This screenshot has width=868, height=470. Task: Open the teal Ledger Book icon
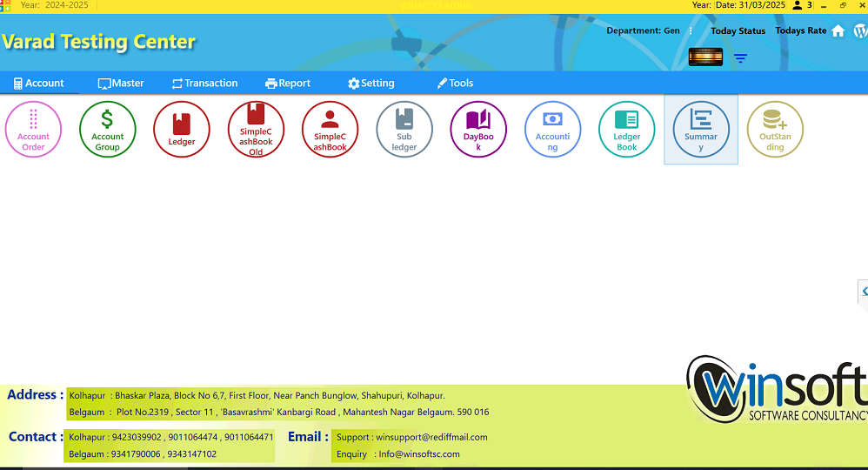click(x=626, y=129)
